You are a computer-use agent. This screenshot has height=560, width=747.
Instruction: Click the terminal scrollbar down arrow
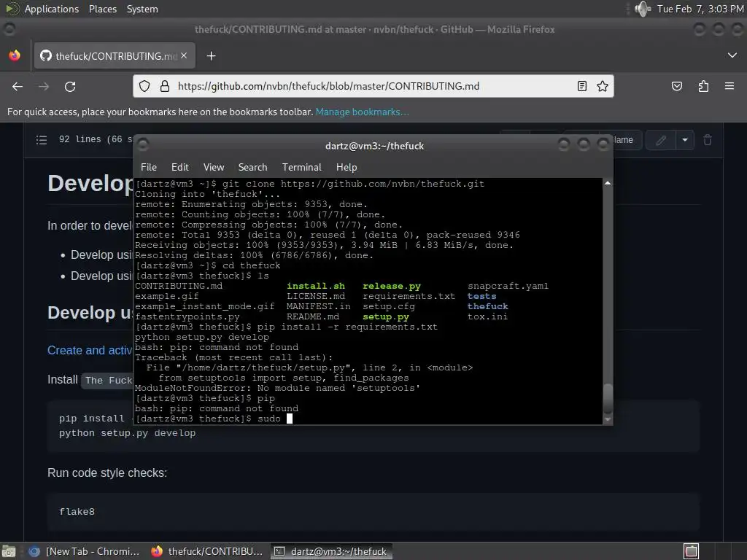608,419
